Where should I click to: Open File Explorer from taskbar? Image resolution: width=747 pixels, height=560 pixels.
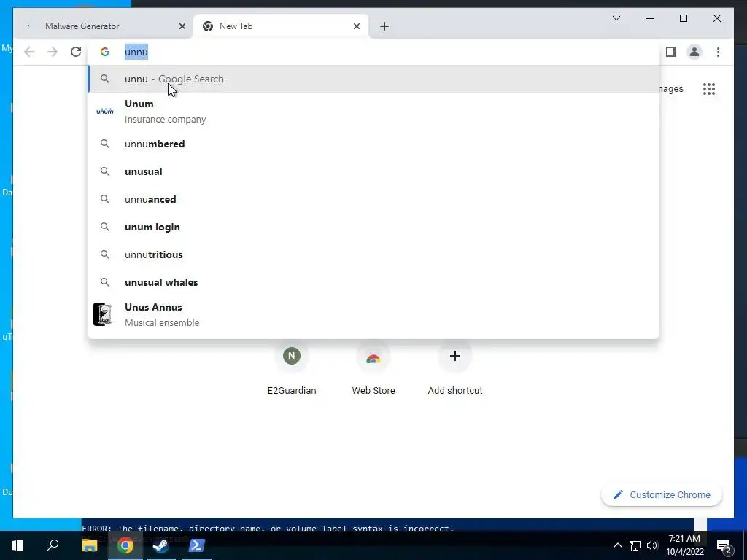coord(89,545)
